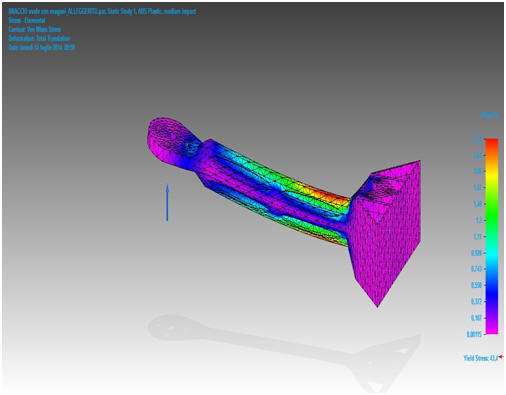This screenshot has width=506, height=395.
Task: Click the Deformation: Total Translation line
Action: point(39,38)
